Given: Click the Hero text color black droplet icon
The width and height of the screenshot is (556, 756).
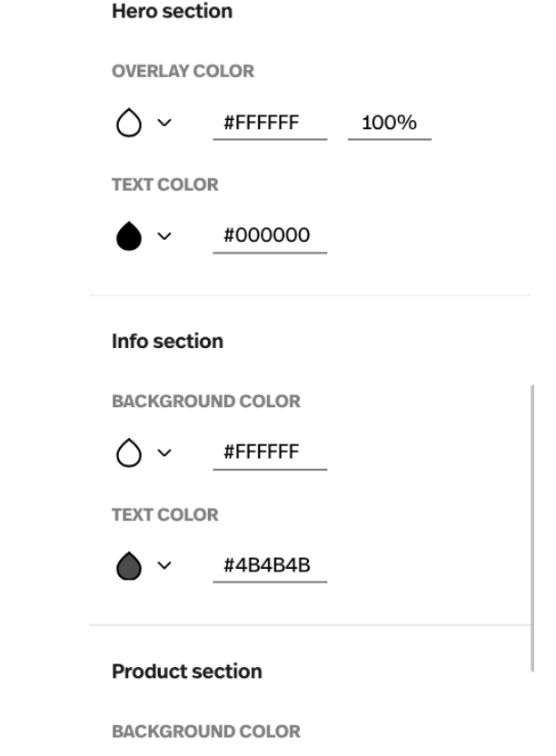Looking at the screenshot, I should (x=129, y=235).
